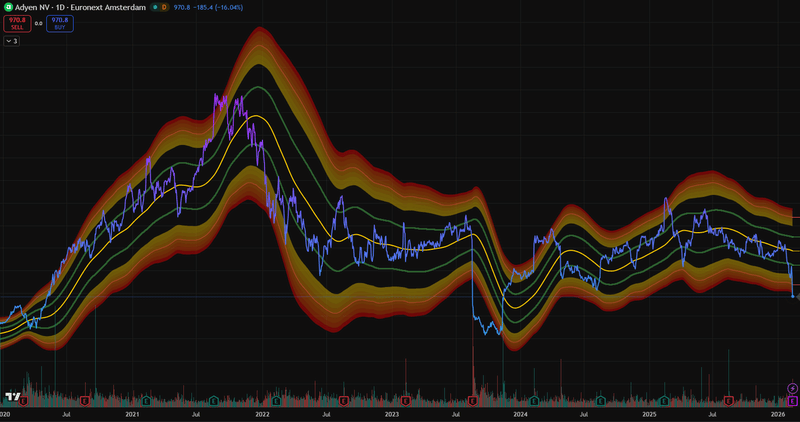Expand the collapsed indicators legend showing 3
This screenshot has width=800, height=422.
(x=12, y=41)
